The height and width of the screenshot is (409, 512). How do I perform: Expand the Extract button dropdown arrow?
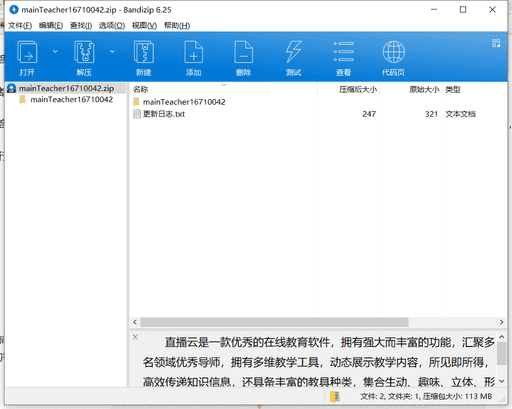(112, 51)
